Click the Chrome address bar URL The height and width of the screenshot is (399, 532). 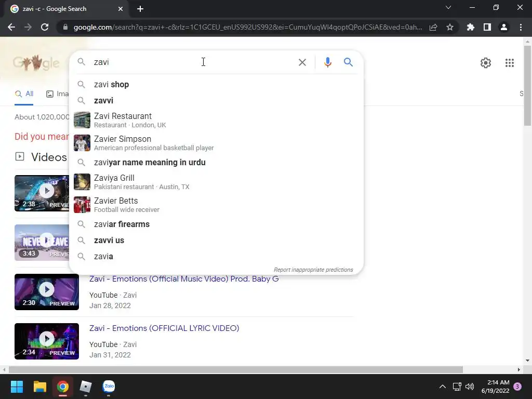(248, 27)
